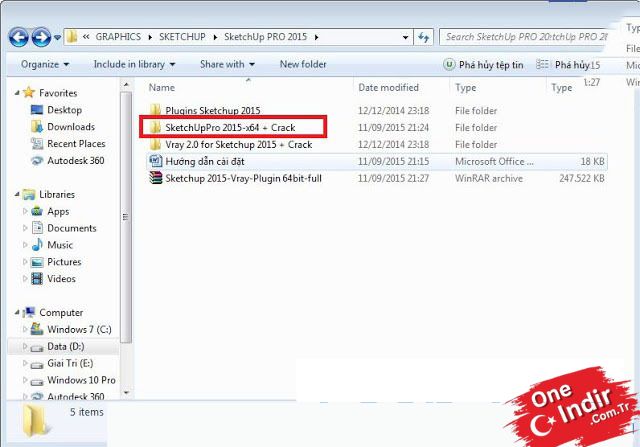Open Apps library

click(58, 211)
